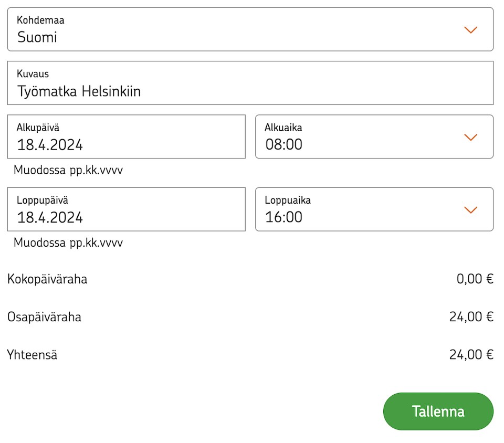
Task: Click the Loppupäivä date field
Action: click(126, 209)
